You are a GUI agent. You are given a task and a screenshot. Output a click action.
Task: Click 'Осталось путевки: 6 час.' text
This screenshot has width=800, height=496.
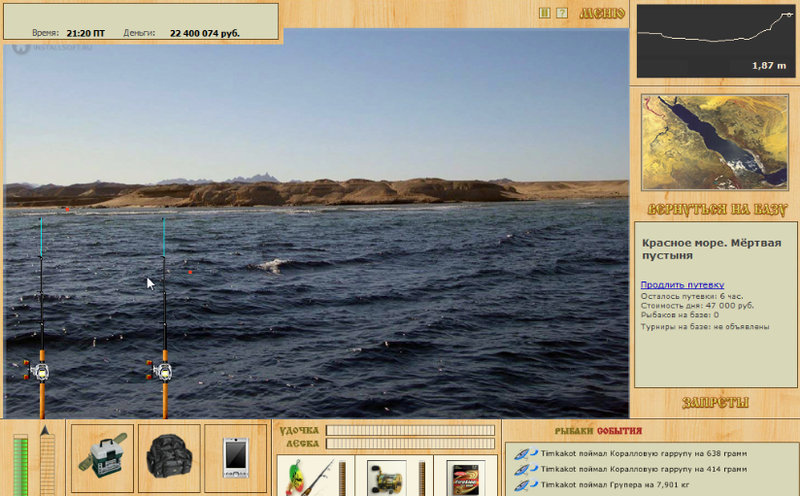pos(692,296)
